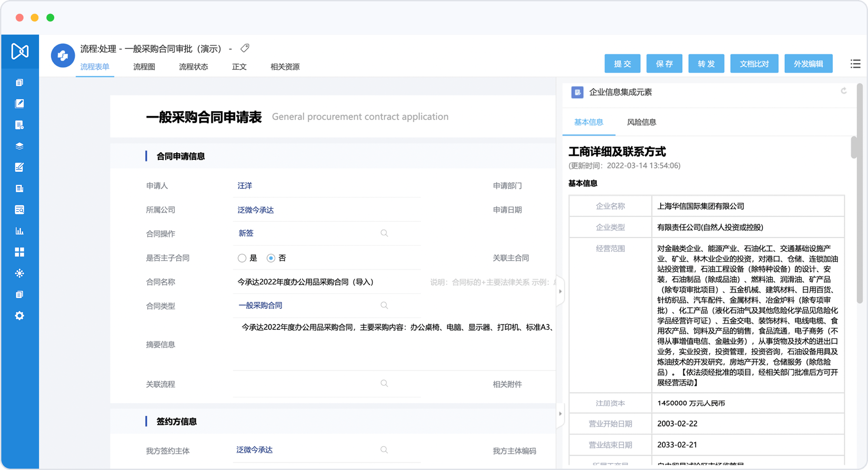Click the 合同名称 input field
This screenshot has width=868, height=470.
tap(325, 282)
